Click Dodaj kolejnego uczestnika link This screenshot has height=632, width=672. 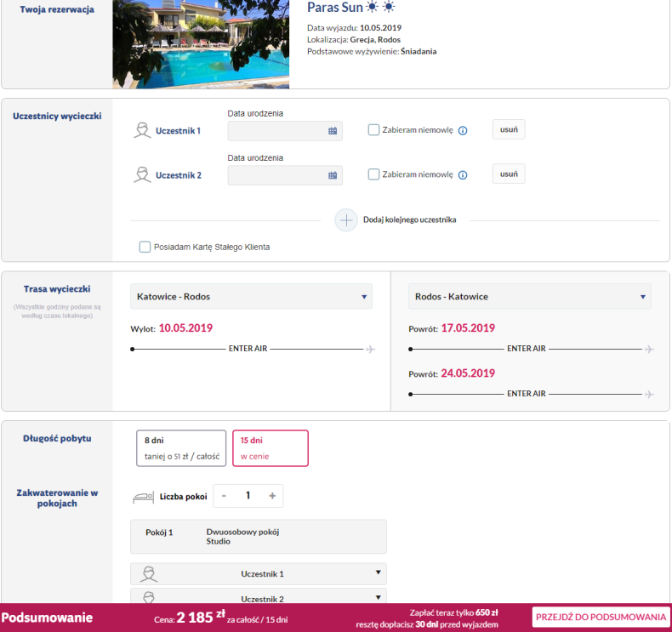click(x=410, y=219)
